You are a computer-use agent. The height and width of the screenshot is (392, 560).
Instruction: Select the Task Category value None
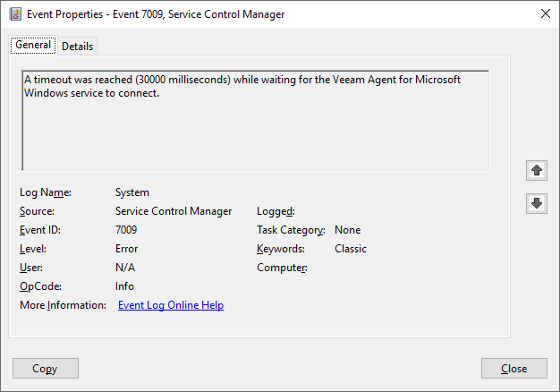pyautogui.click(x=347, y=230)
